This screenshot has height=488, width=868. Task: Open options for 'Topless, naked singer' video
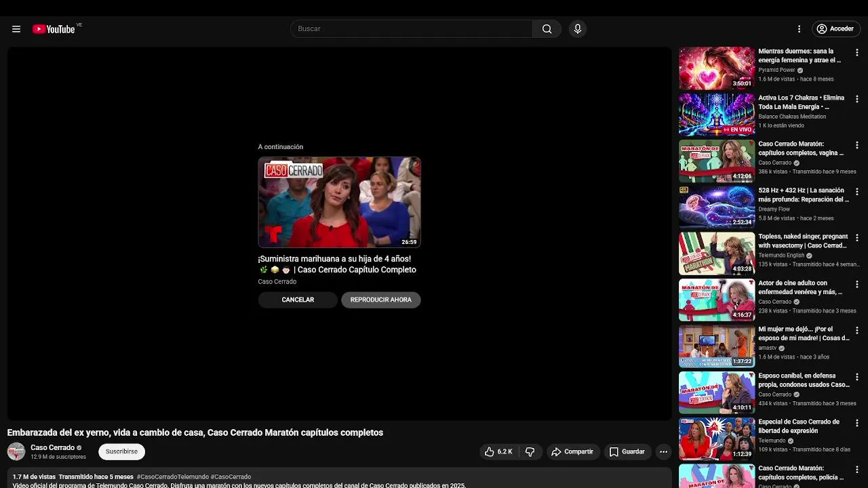pyautogui.click(x=857, y=238)
